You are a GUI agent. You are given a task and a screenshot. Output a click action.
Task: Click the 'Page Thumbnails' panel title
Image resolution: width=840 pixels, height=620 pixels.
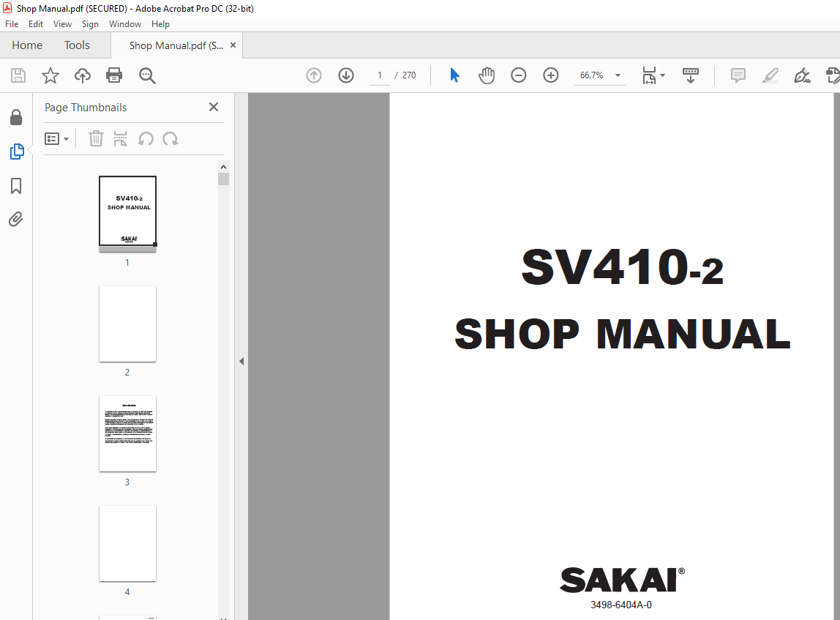point(86,107)
